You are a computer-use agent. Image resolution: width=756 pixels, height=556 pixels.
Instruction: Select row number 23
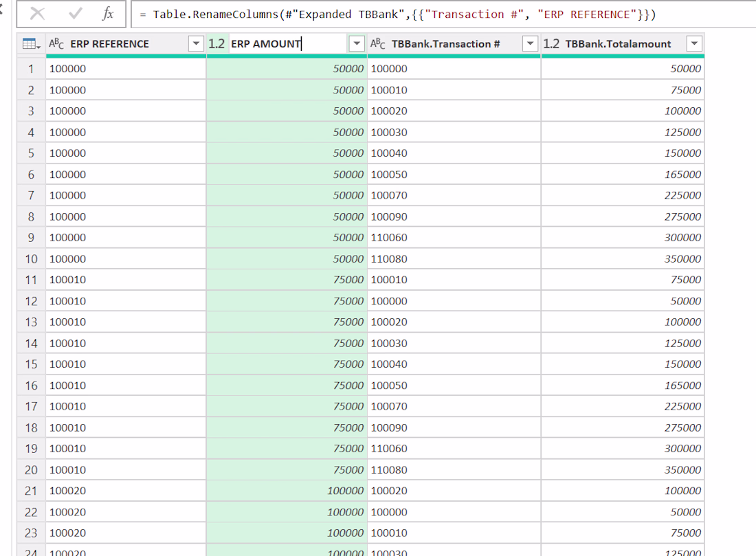(x=32, y=533)
